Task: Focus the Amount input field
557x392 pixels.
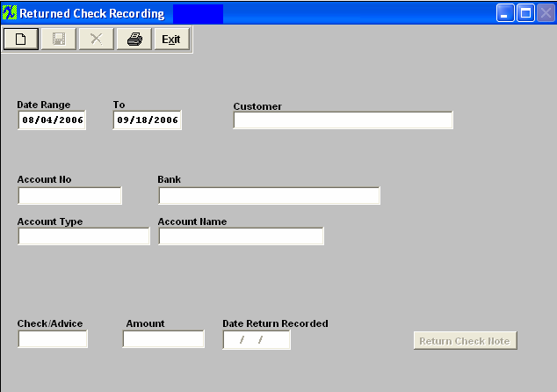Action: [163, 339]
